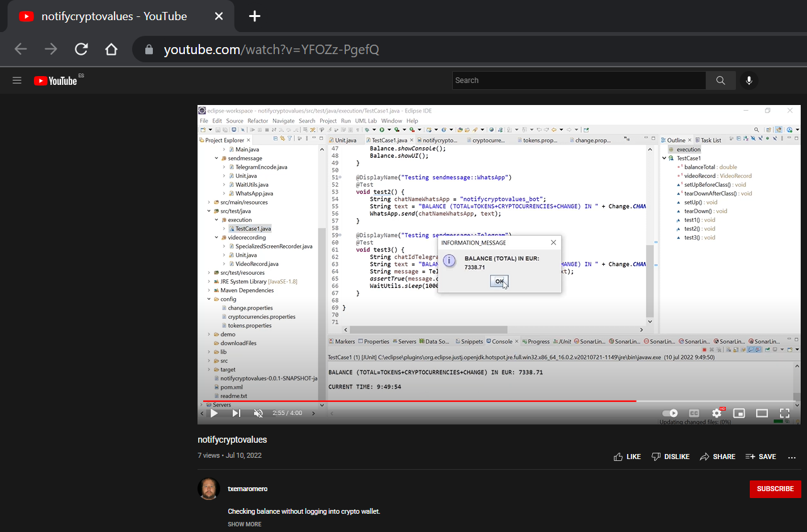Switch to the Task List tab
807x532 pixels.
pos(708,140)
